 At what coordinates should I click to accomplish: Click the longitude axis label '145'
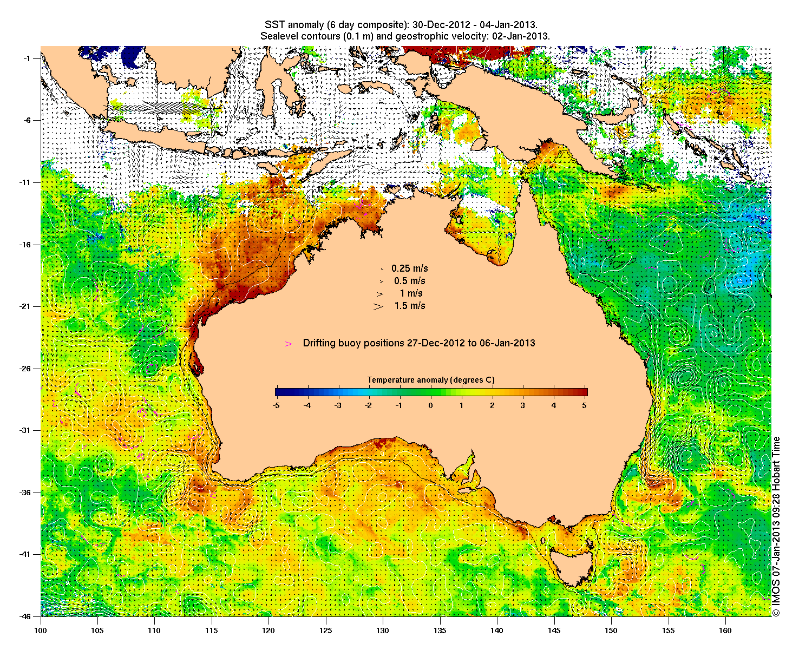[554, 631]
